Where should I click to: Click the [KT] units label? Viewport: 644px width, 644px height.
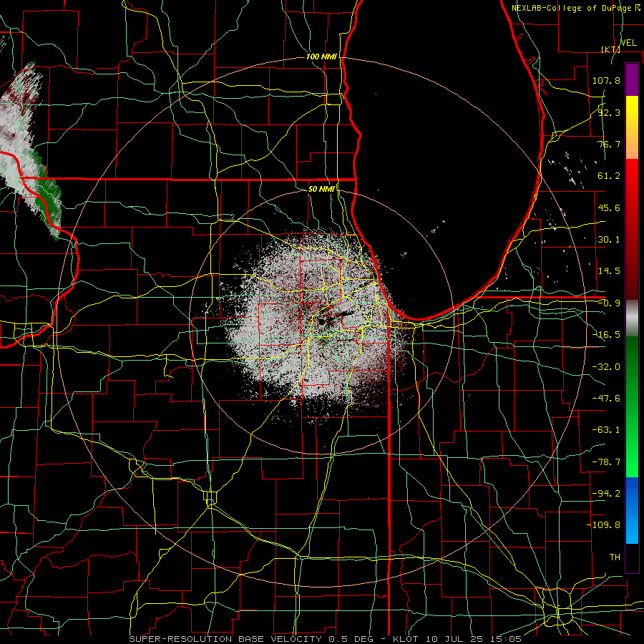(x=611, y=49)
